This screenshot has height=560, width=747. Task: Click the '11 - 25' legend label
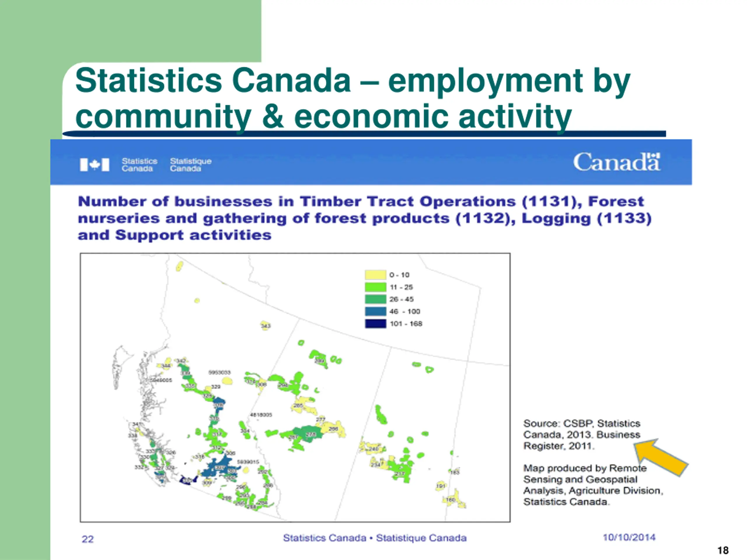point(401,287)
